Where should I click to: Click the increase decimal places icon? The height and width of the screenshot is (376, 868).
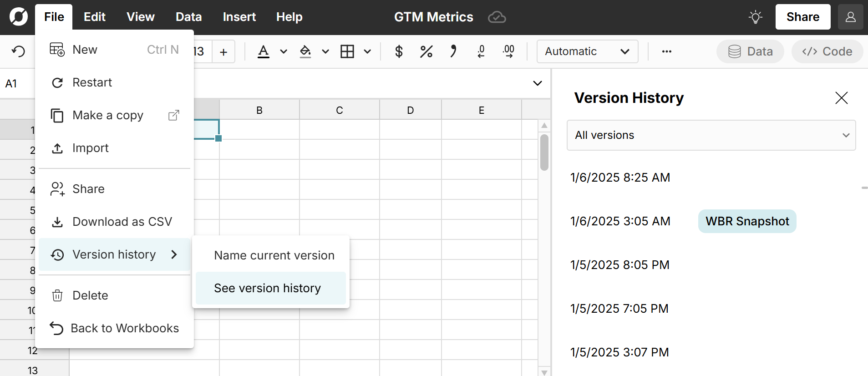tap(508, 51)
